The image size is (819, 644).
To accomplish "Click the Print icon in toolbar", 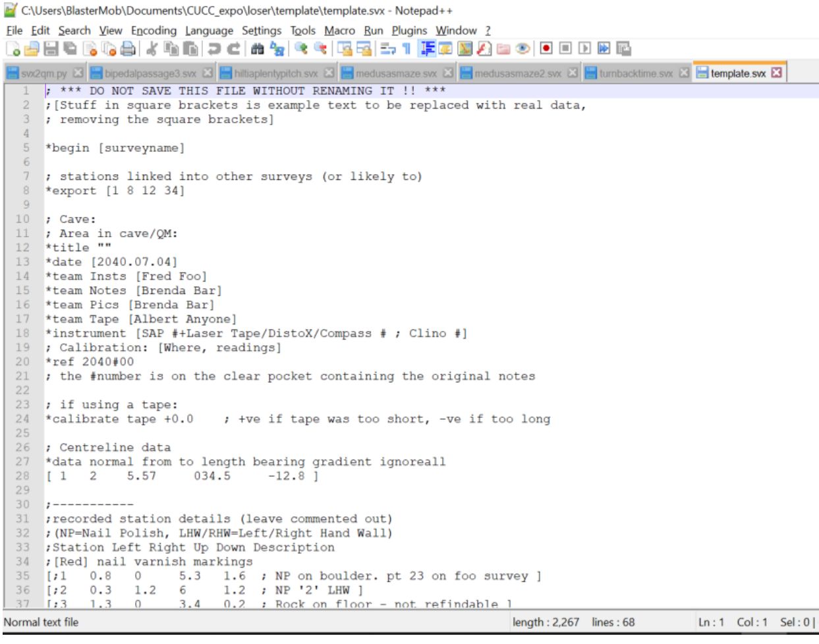I will click(x=128, y=49).
